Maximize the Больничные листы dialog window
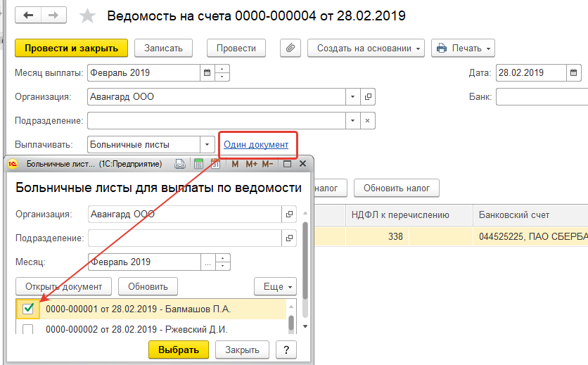This screenshot has width=588, height=365. pyautogui.click(x=287, y=164)
